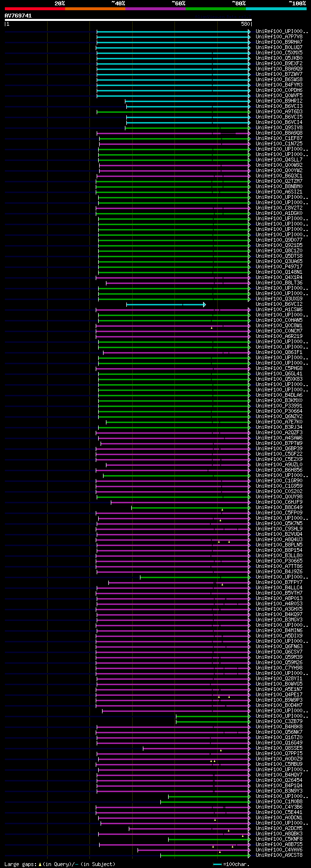Select the UniRef100_B6VCI2 label

[279, 304]
